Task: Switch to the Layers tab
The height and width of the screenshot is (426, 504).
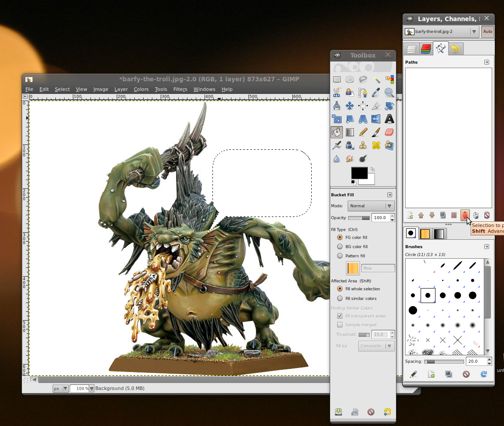Action: pos(411,49)
